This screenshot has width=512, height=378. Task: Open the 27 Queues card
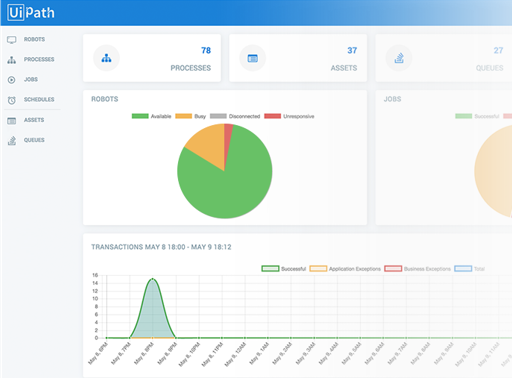444,58
